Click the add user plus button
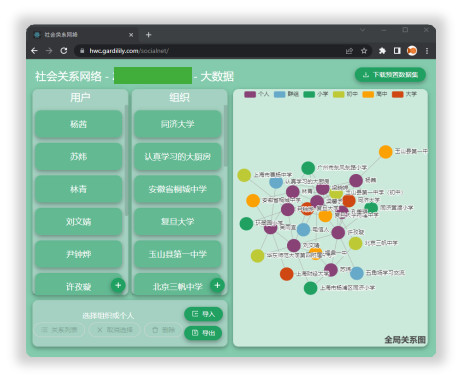The width and height of the screenshot is (463, 382). coord(118,285)
